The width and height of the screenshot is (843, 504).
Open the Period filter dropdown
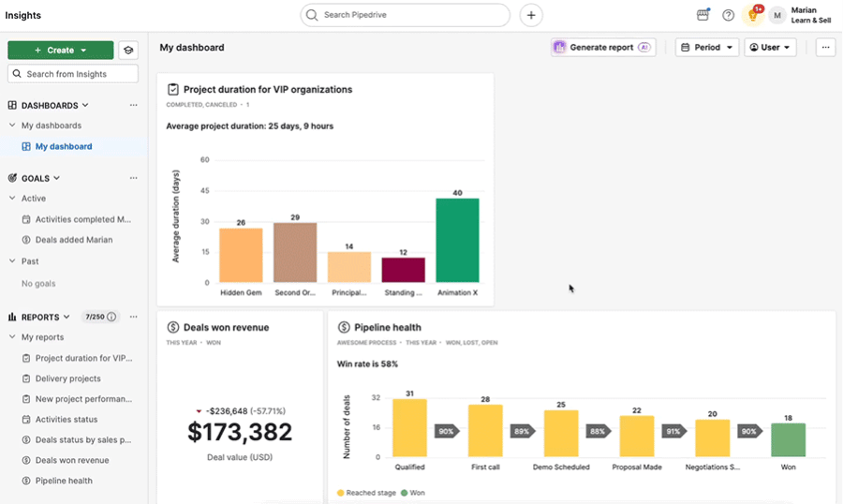(x=706, y=48)
